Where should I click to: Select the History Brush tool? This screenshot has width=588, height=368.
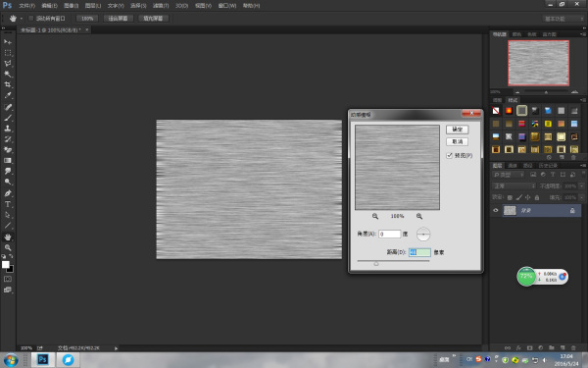click(8, 139)
